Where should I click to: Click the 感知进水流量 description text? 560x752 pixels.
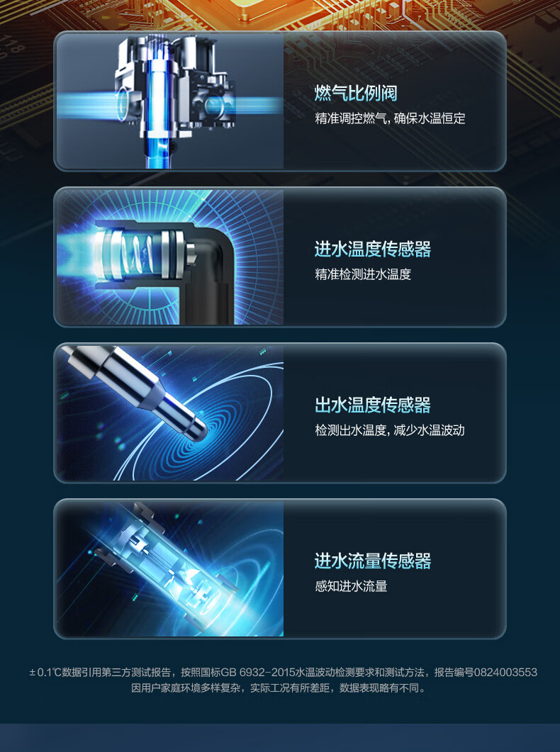[x=351, y=586]
